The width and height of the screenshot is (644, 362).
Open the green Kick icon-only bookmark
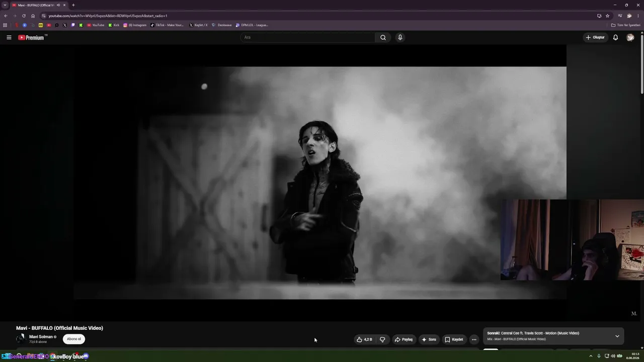click(80, 25)
